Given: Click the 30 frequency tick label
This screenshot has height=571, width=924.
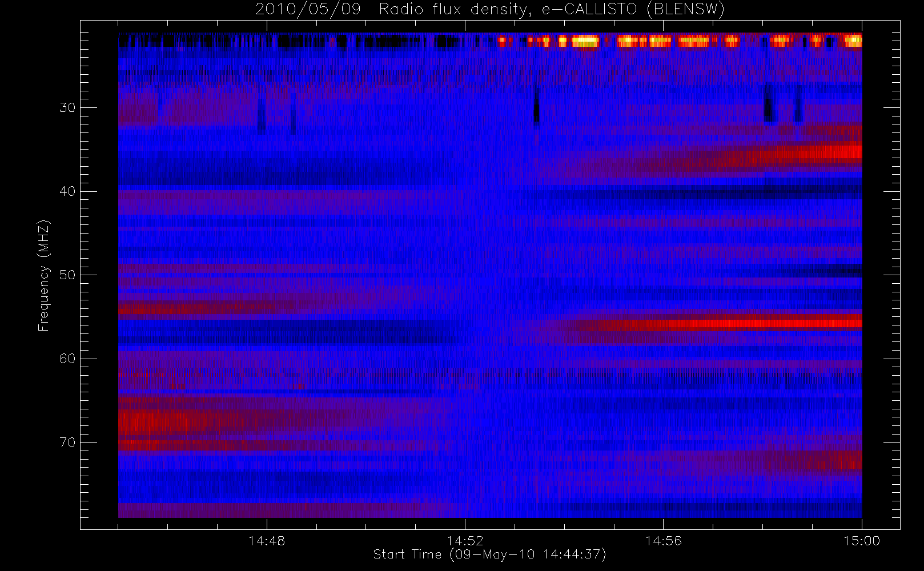Looking at the screenshot, I should coord(67,107).
